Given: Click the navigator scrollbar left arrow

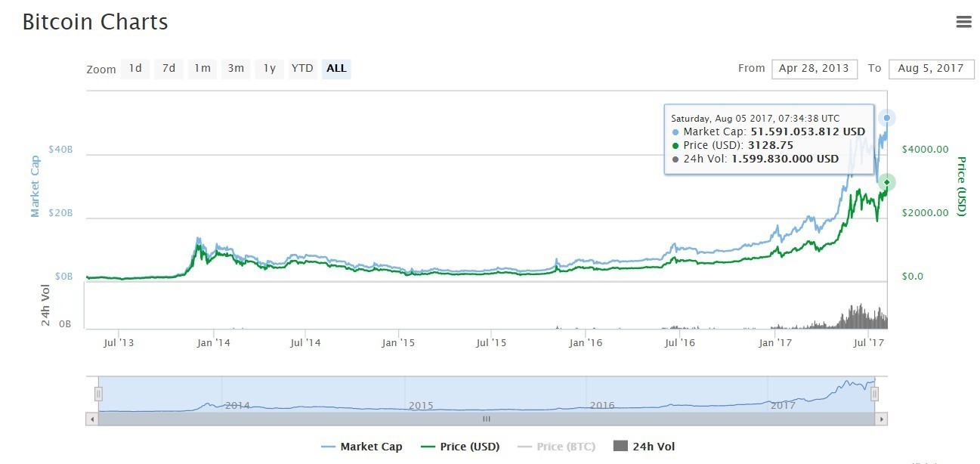Looking at the screenshot, I should point(92,419).
